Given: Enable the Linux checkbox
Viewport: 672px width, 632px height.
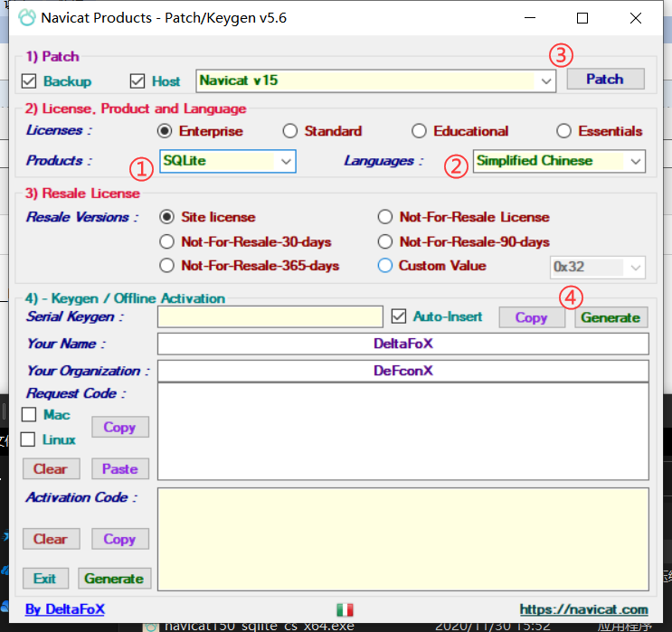Looking at the screenshot, I should [28, 439].
